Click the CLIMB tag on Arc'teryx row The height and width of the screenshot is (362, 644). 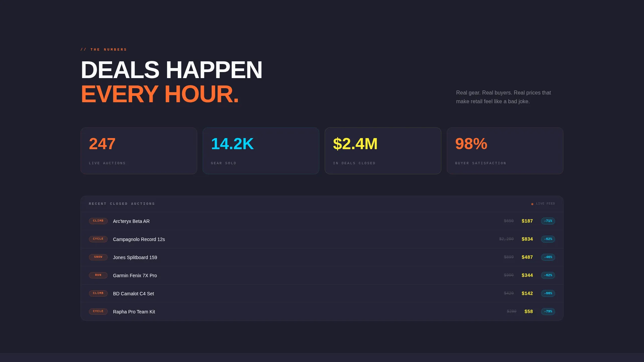pyautogui.click(x=98, y=221)
